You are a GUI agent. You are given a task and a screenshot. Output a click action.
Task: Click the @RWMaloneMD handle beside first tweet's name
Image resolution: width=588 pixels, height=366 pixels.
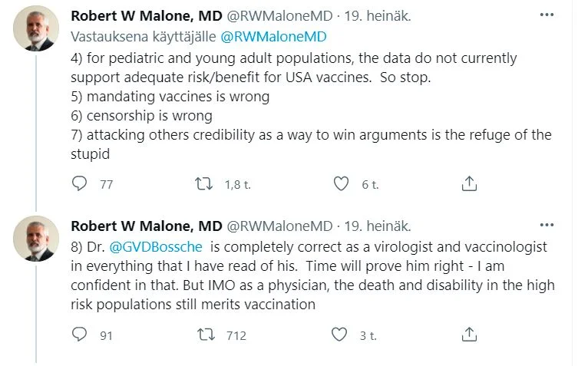pyautogui.click(x=279, y=15)
